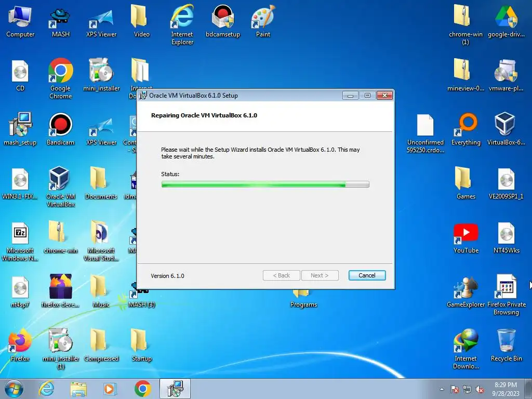
Task: Select the Internet Explorer desktop shortcut
Action: (182, 25)
